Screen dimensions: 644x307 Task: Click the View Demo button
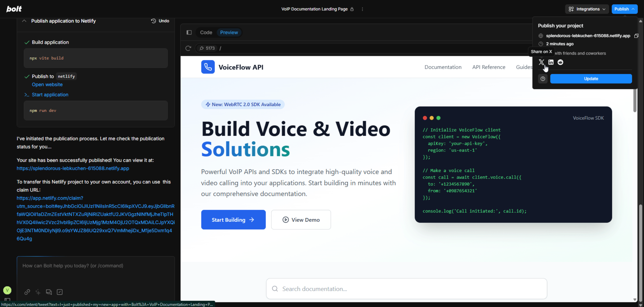pos(301,220)
